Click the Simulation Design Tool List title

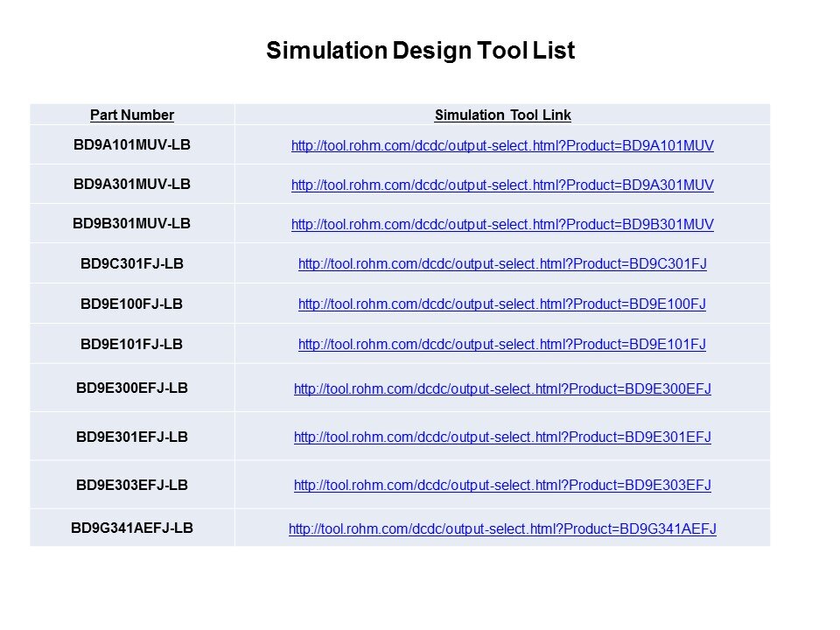pos(420,51)
